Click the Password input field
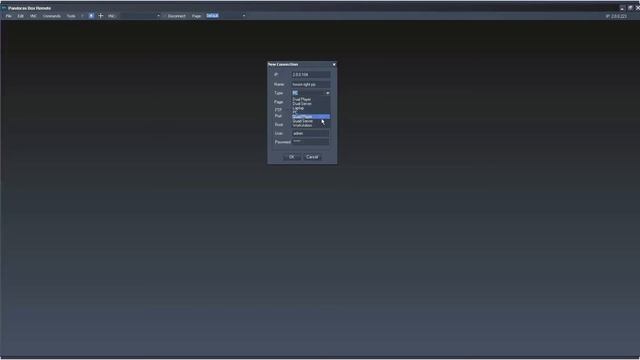The width and height of the screenshot is (640, 360). (x=311, y=142)
